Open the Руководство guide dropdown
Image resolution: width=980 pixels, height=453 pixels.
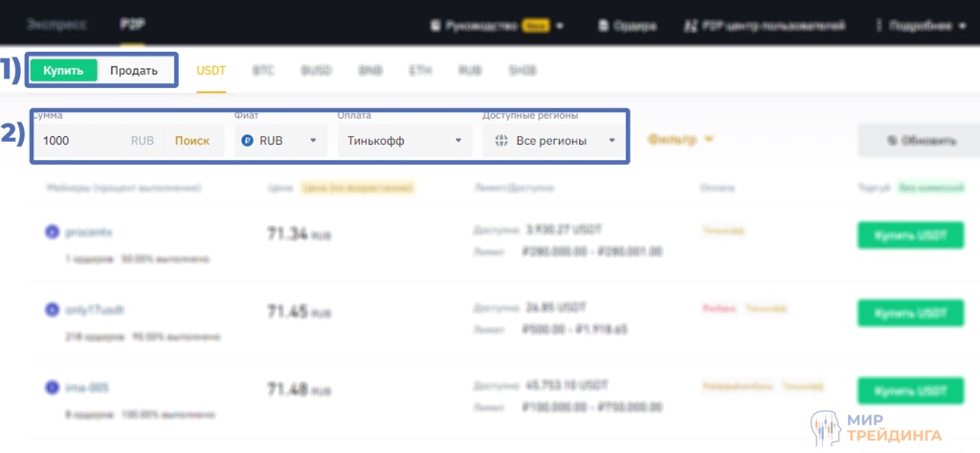[x=498, y=26]
